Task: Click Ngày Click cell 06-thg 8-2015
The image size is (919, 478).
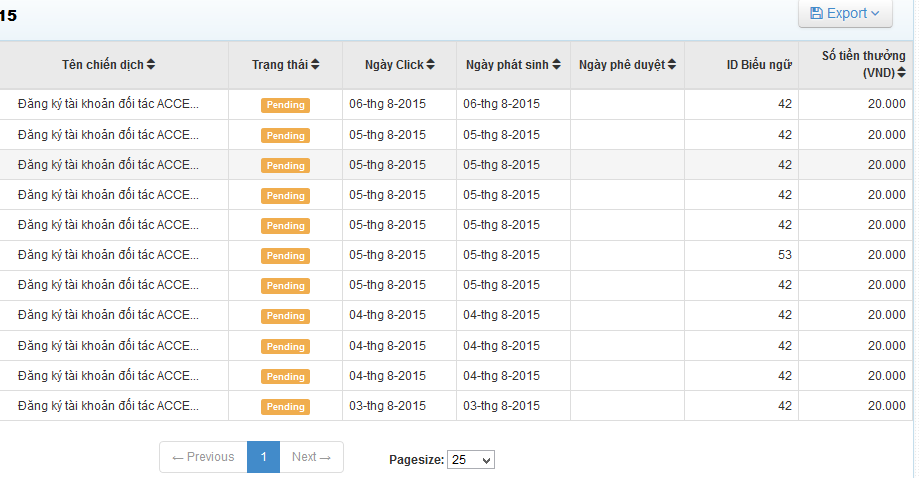Action: click(387, 104)
